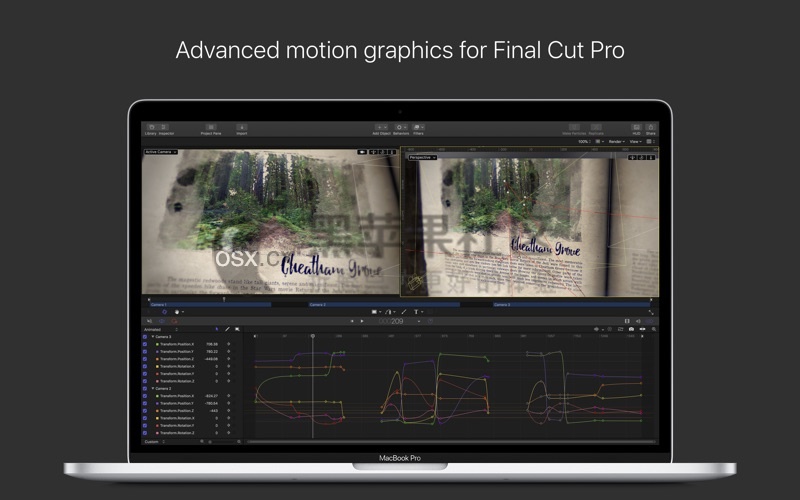The width and height of the screenshot is (800, 500).
Task: Open the Custom dropdown below curve list
Action: [x=155, y=442]
